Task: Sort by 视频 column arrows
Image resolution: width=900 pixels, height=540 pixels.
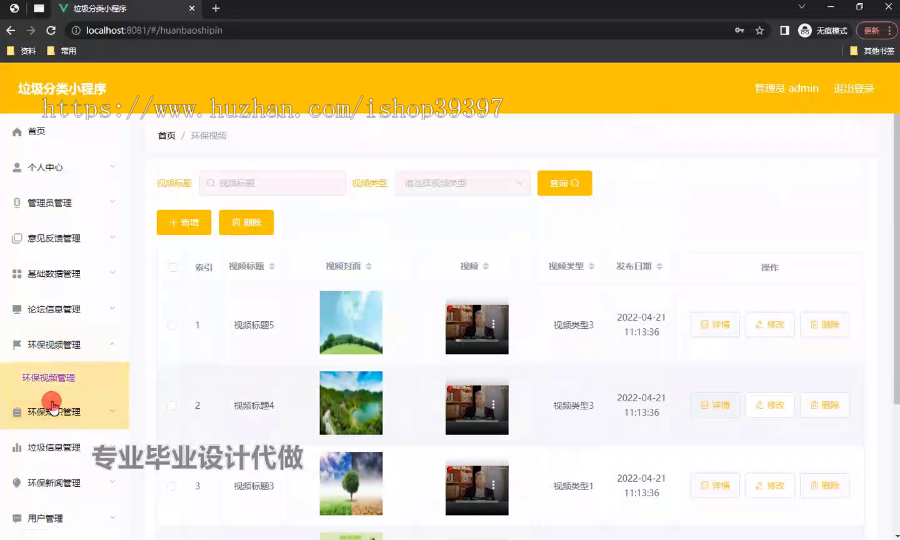Action: point(486,266)
